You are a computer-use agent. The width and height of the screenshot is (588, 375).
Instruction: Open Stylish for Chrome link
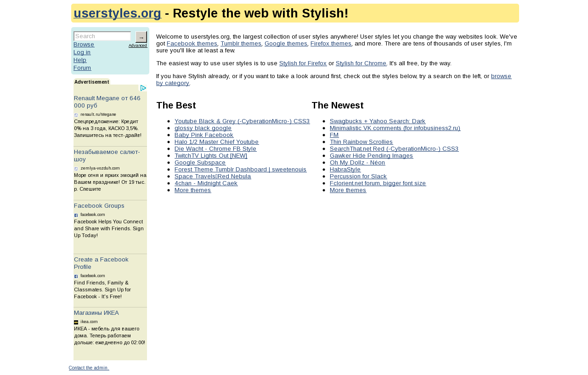tap(361, 63)
